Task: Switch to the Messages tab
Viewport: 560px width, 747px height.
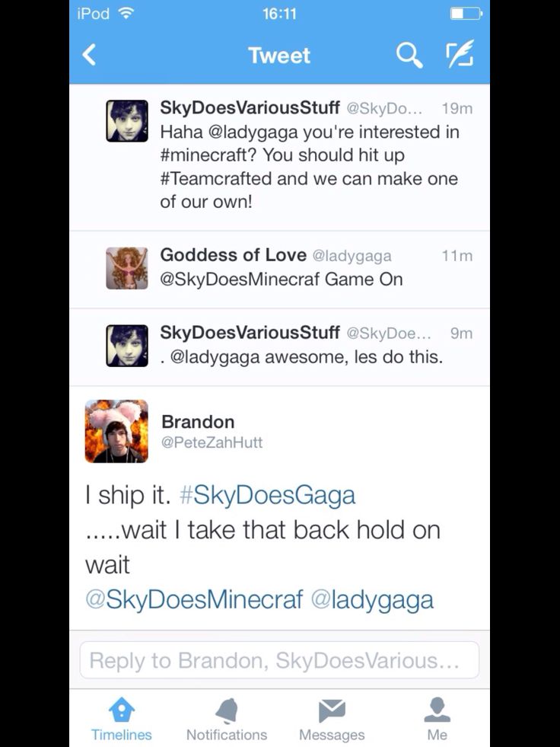Action: tap(332, 719)
